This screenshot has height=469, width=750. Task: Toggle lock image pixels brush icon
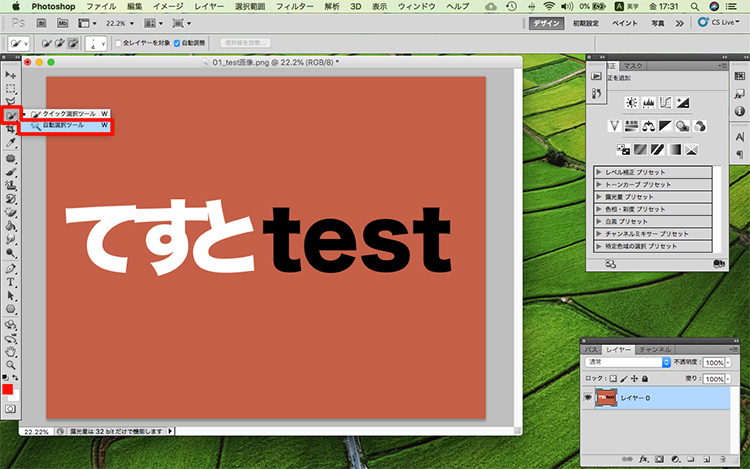[x=624, y=379]
